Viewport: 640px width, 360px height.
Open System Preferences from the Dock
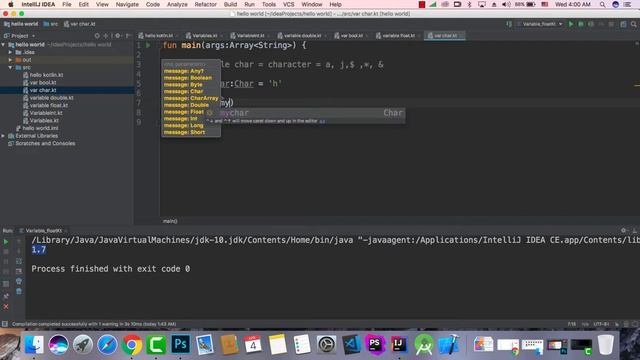click(326, 345)
